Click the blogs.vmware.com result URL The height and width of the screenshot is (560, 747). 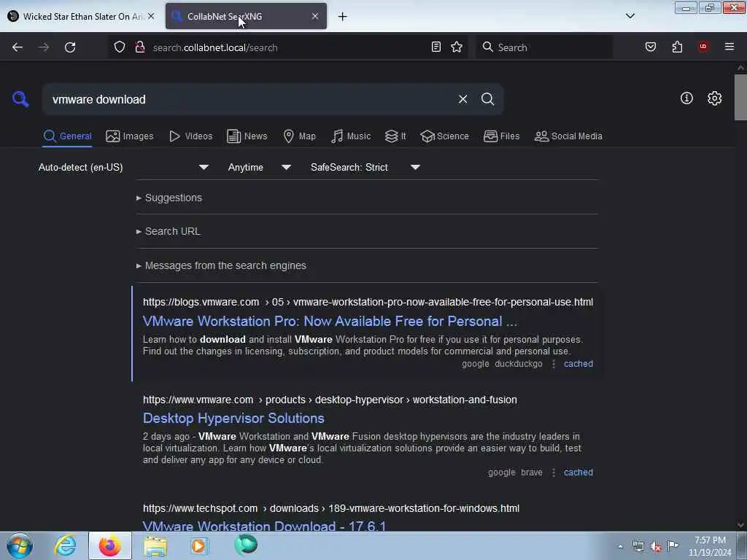[368, 302]
